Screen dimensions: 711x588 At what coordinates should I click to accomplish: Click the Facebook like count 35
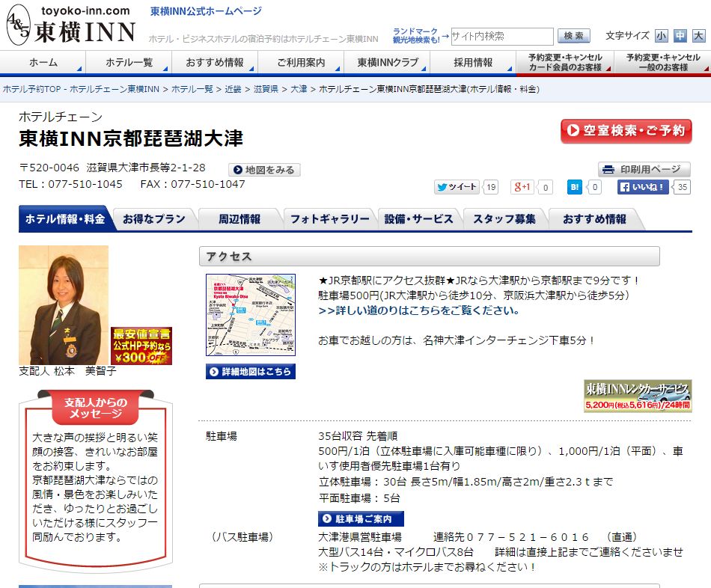[683, 187]
